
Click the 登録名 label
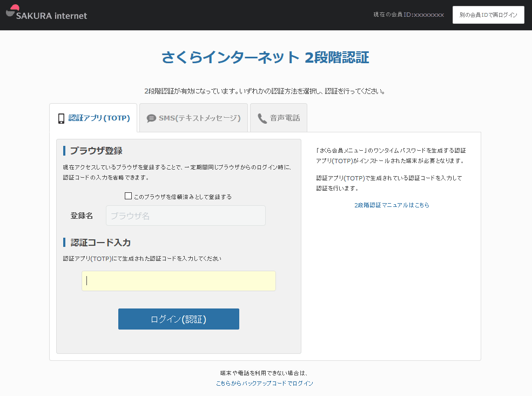(82, 216)
